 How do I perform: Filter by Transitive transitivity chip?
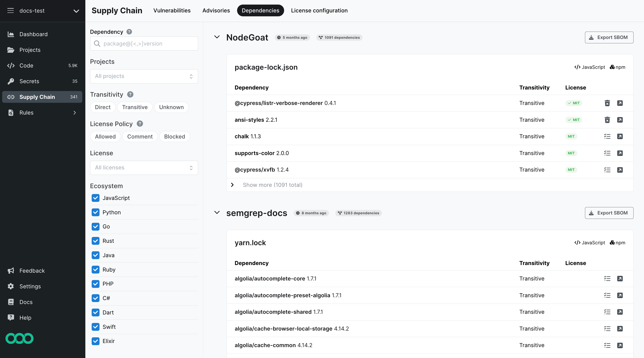click(135, 107)
